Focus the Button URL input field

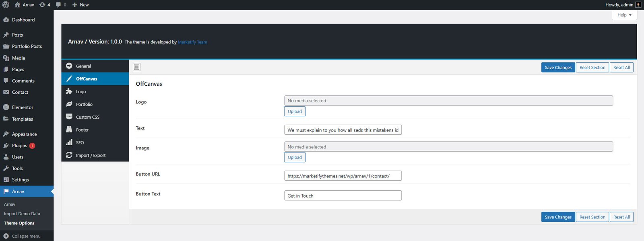click(x=343, y=176)
